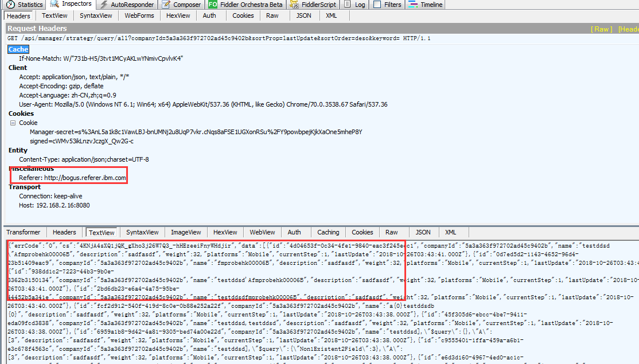Open Fiddler Orchestra Beta tab
Viewport: 639px width, 364px height.
[x=246, y=5]
